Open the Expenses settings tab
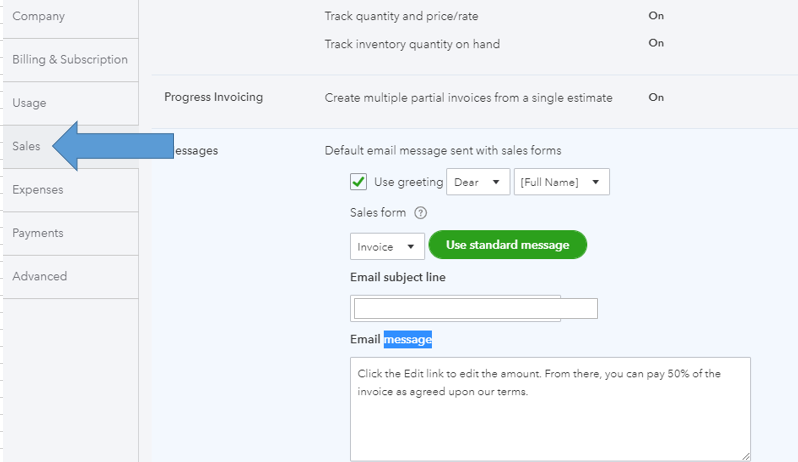 [x=38, y=190]
